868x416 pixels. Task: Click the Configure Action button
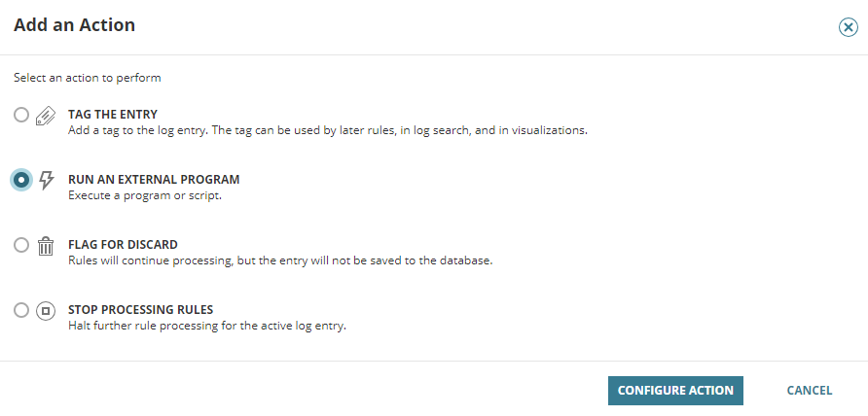point(675,391)
